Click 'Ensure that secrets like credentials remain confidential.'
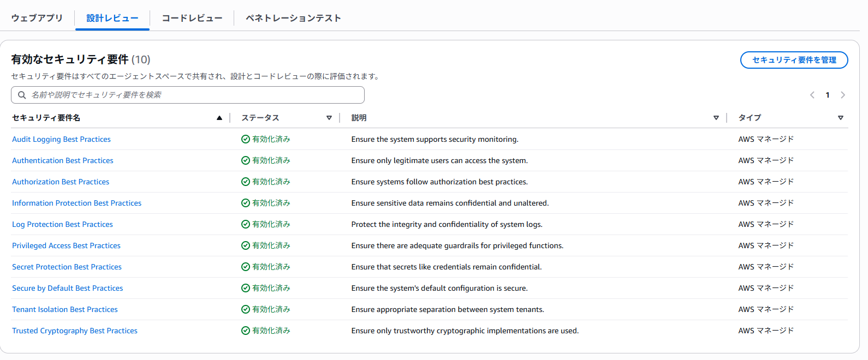The image size is (868, 360). 447,267
